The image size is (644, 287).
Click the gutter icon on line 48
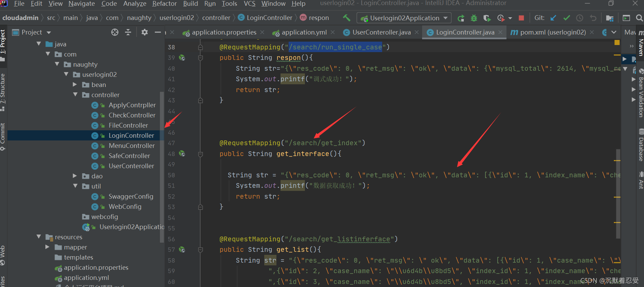182,154
